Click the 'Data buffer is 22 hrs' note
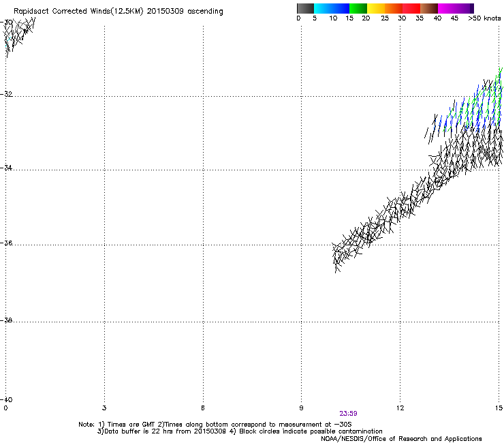 point(240,431)
